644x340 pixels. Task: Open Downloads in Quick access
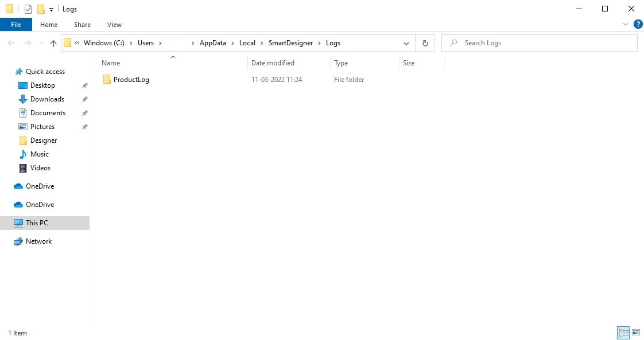pyautogui.click(x=47, y=99)
